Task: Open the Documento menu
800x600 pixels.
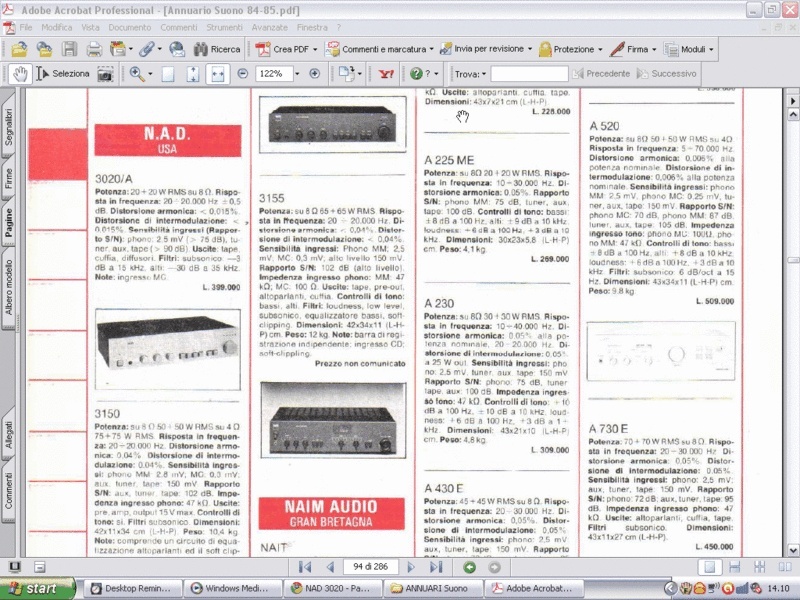Action: point(130,28)
